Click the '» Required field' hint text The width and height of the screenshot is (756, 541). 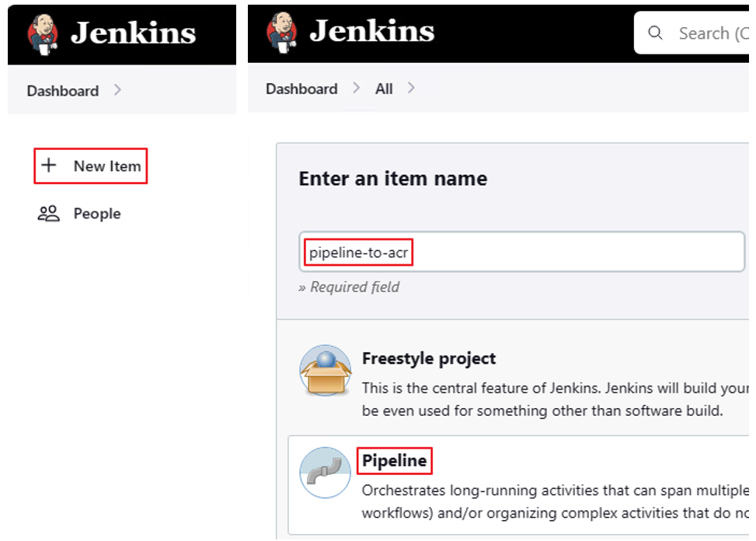[349, 287]
